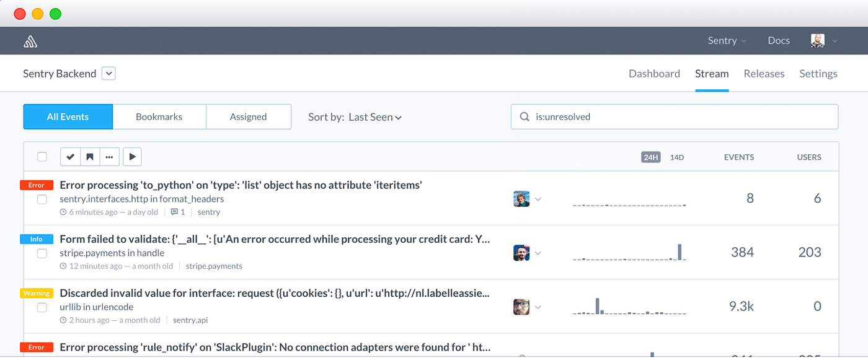Switch the chart range to 14D
This screenshot has width=868, height=358.
tap(676, 157)
